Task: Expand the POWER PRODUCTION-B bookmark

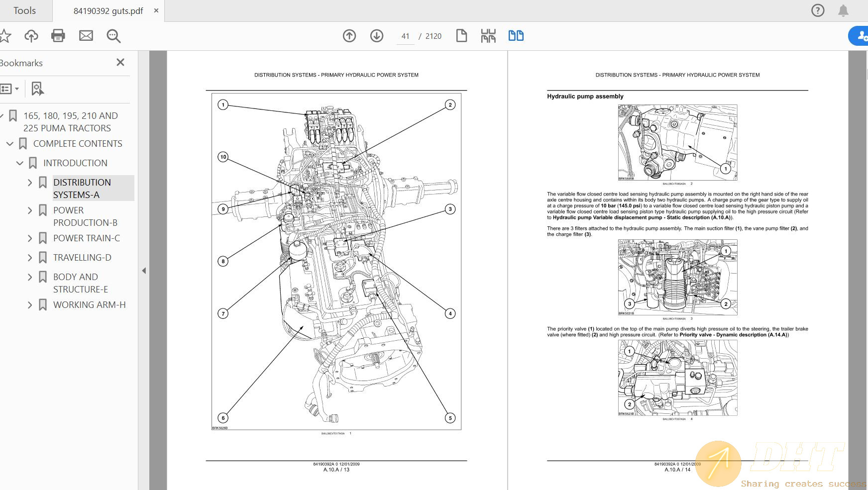Action: point(30,210)
